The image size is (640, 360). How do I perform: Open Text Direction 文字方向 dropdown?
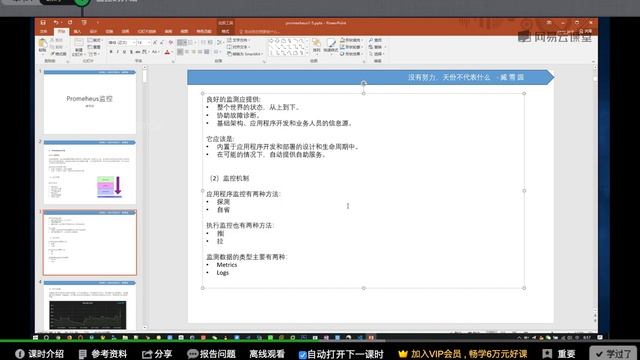pos(238,40)
